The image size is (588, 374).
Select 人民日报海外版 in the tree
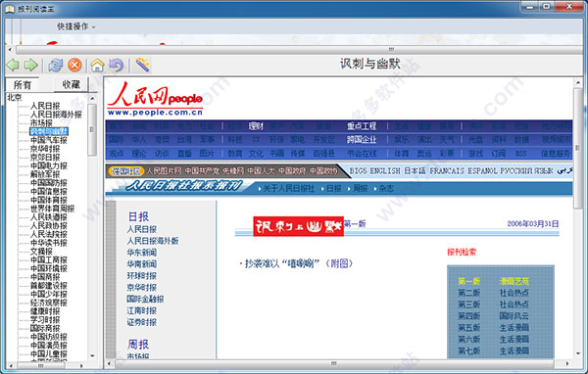(x=56, y=115)
